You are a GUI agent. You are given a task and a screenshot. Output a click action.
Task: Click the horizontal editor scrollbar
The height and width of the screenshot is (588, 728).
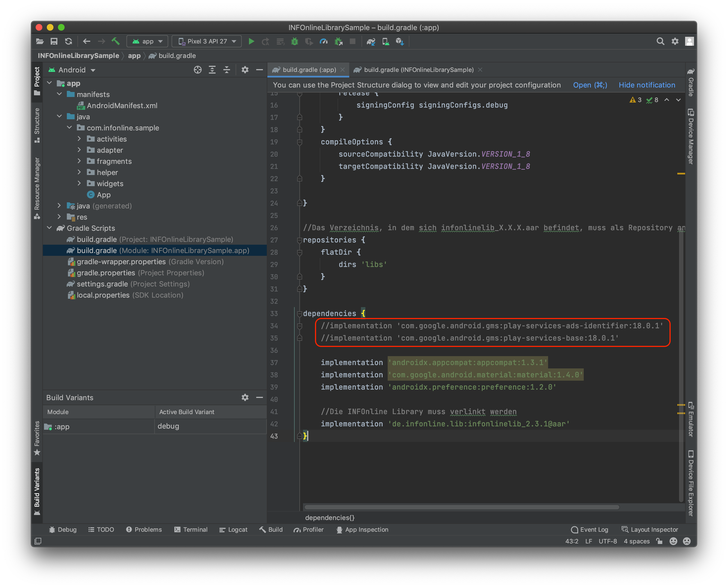pos(462,507)
